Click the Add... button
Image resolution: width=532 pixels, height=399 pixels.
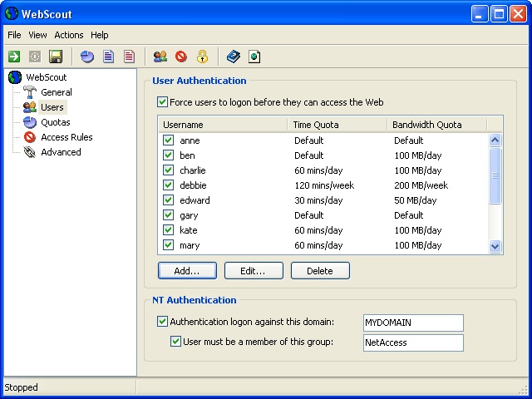pos(187,271)
